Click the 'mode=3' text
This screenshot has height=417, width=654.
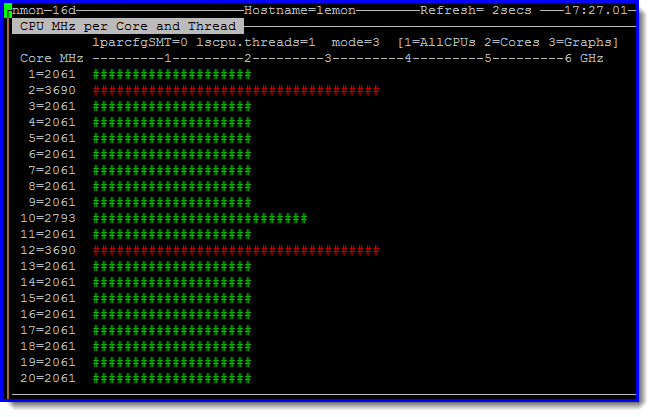355,42
